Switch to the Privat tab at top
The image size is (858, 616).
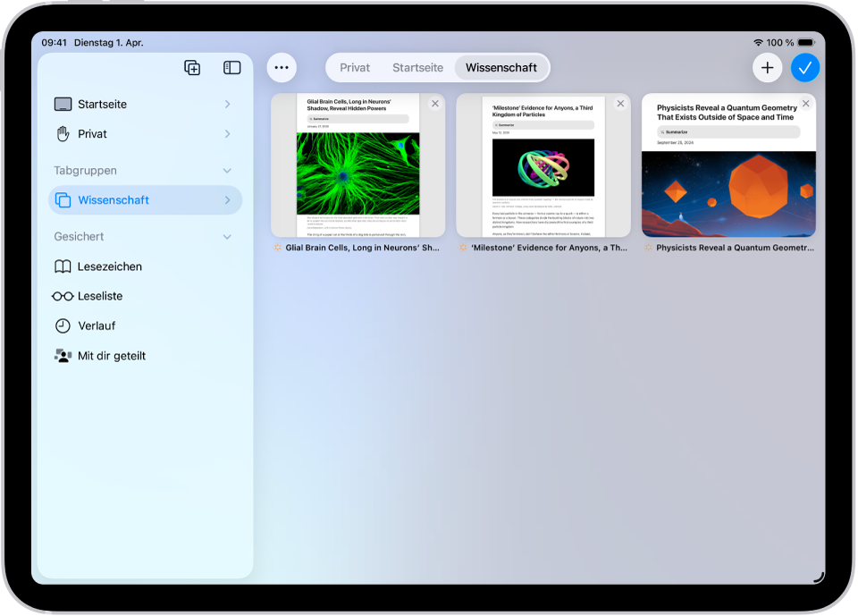(354, 67)
